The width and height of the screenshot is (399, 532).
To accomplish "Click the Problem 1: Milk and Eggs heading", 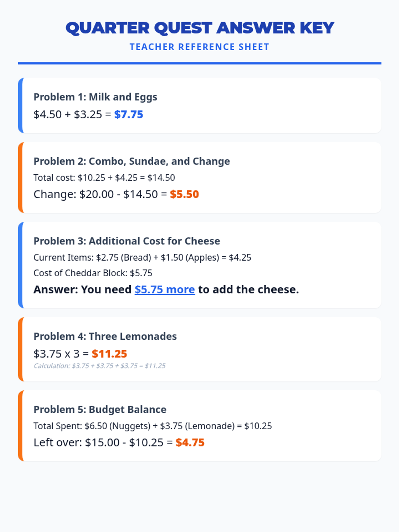I will pyautogui.click(x=95, y=97).
